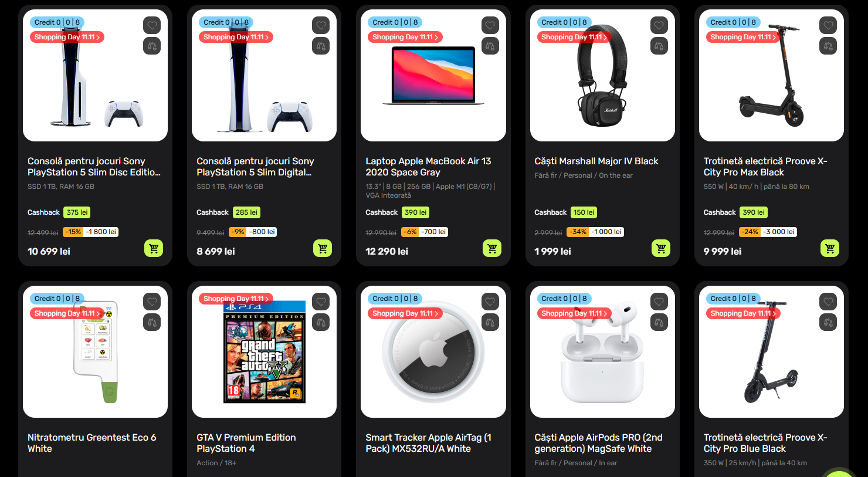Viewport: 868px width, 477px height.
Task: Open Căști Marshall Major IV Black title
Action: click(x=596, y=161)
